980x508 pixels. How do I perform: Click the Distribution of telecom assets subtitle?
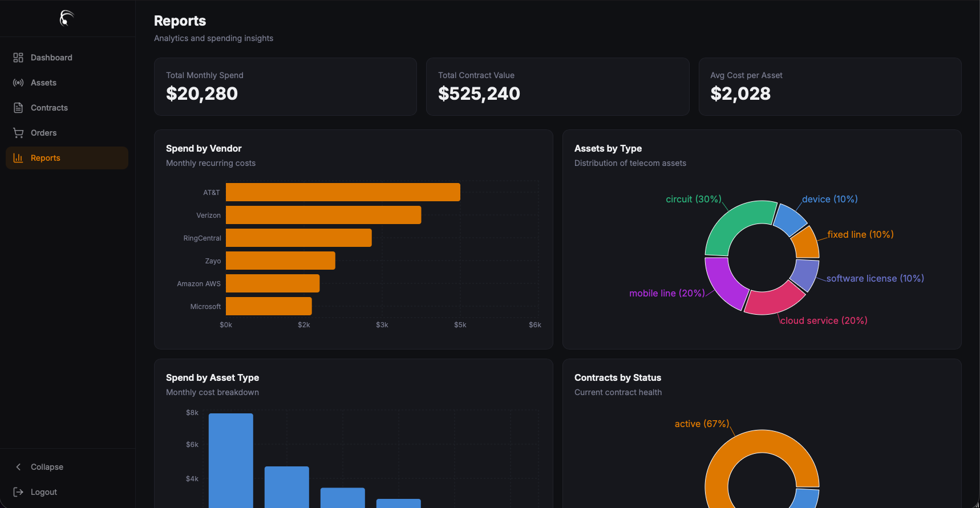[630, 163]
